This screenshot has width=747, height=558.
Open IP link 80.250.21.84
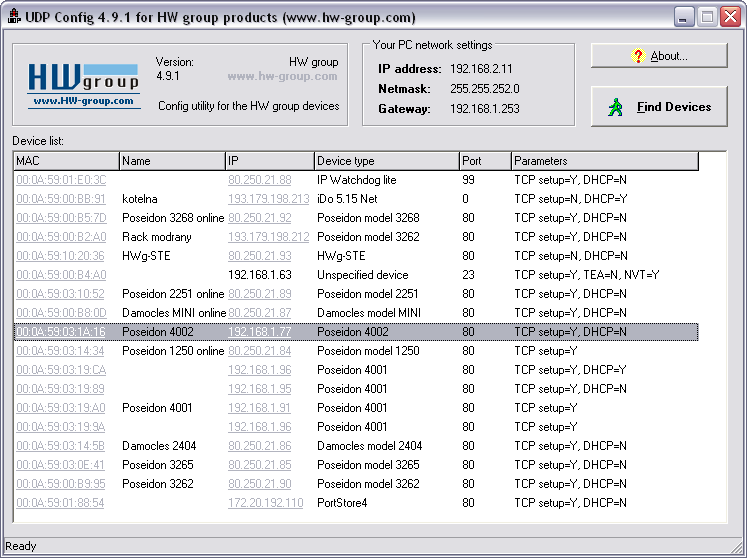(260, 351)
